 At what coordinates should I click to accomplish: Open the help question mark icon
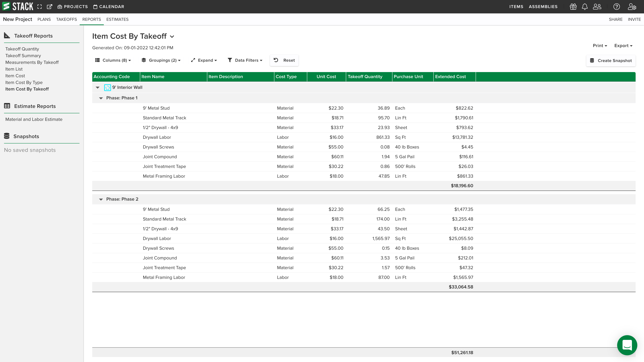click(x=617, y=7)
